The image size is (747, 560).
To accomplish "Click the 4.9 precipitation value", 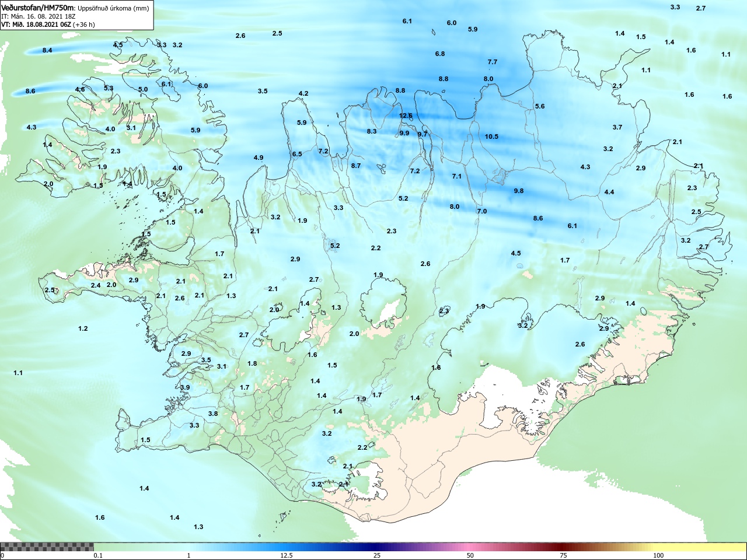I will 259,157.
